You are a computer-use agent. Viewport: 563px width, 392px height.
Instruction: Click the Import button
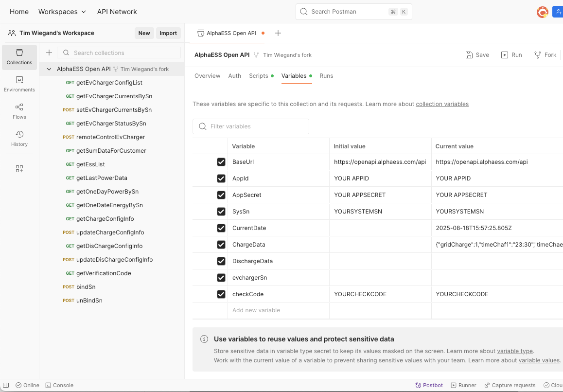click(x=168, y=33)
